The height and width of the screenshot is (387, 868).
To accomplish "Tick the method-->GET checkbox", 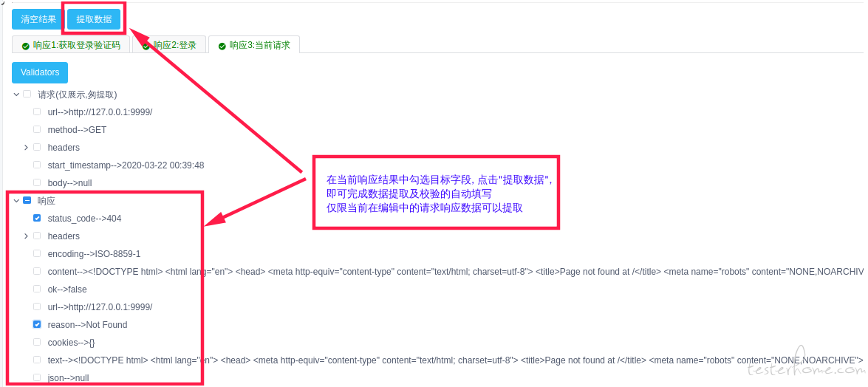I will click(37, 129).
